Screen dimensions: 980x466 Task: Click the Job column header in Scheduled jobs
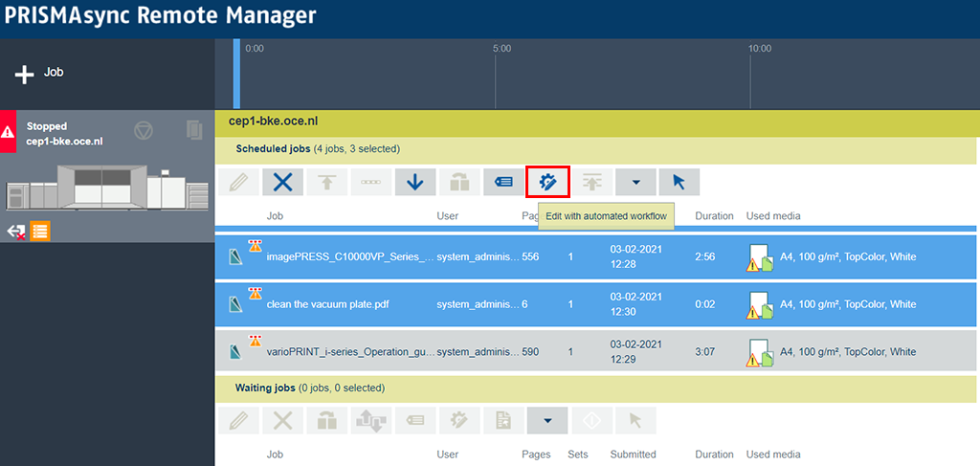[275, 216]
